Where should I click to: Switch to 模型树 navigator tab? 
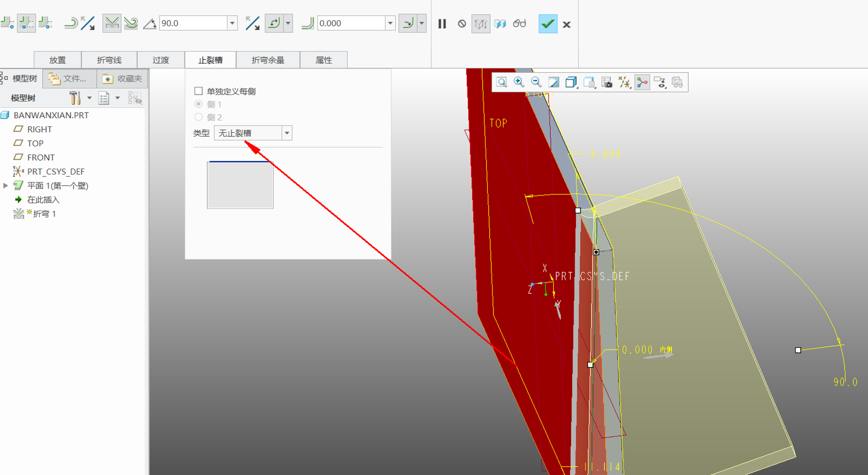(20, 79)
